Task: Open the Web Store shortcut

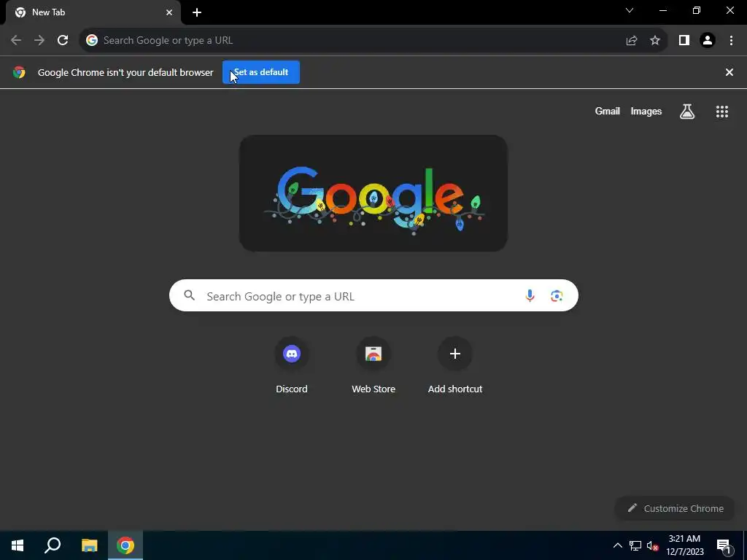Action: [373, 366]
